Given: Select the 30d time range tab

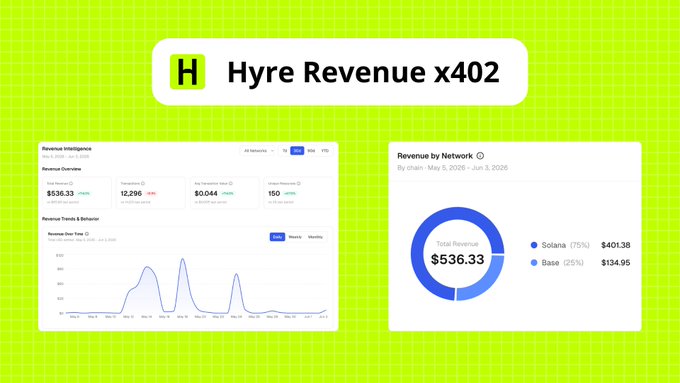Looking at the screenshot, I should [x=297, y=151].
